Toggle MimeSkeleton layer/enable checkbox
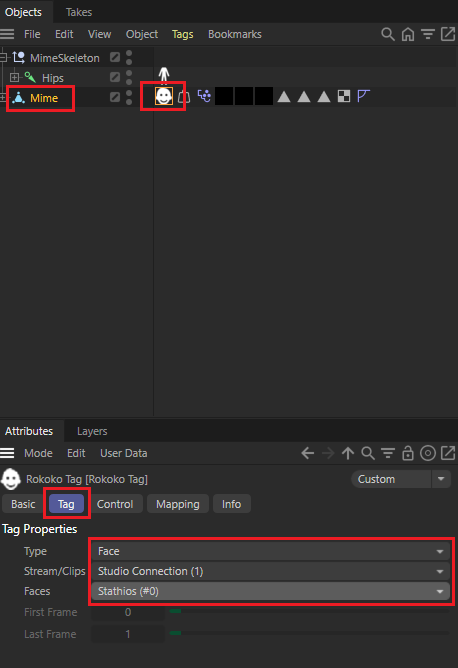This screenshot has height=668, width=458. 115,57
